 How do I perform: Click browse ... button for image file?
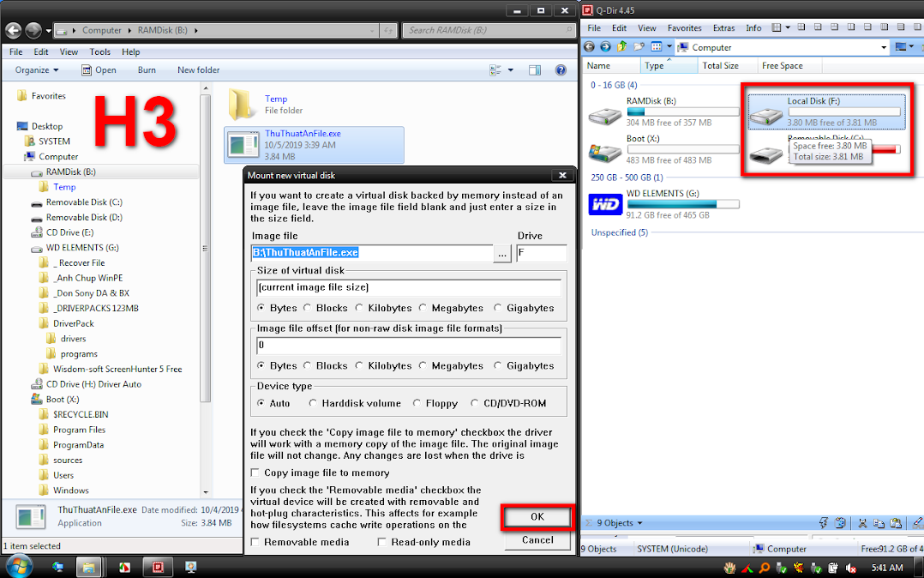(502, 254)
